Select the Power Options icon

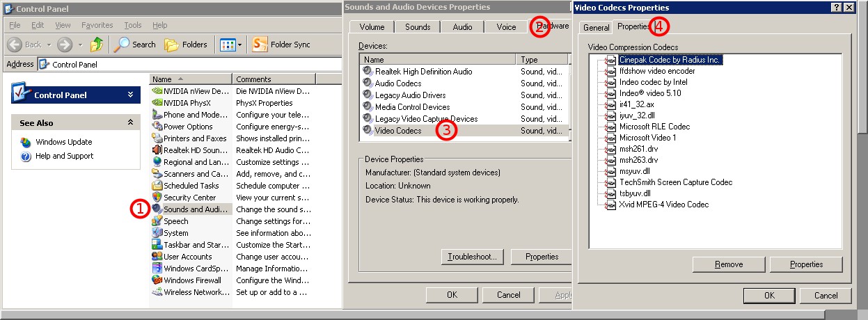coord(157,127)
